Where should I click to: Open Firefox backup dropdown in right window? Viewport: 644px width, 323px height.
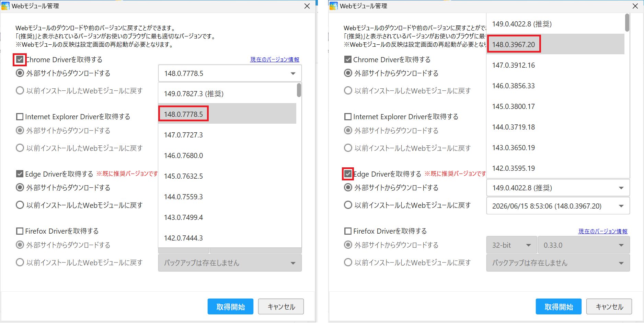click(x=558, y=263)
